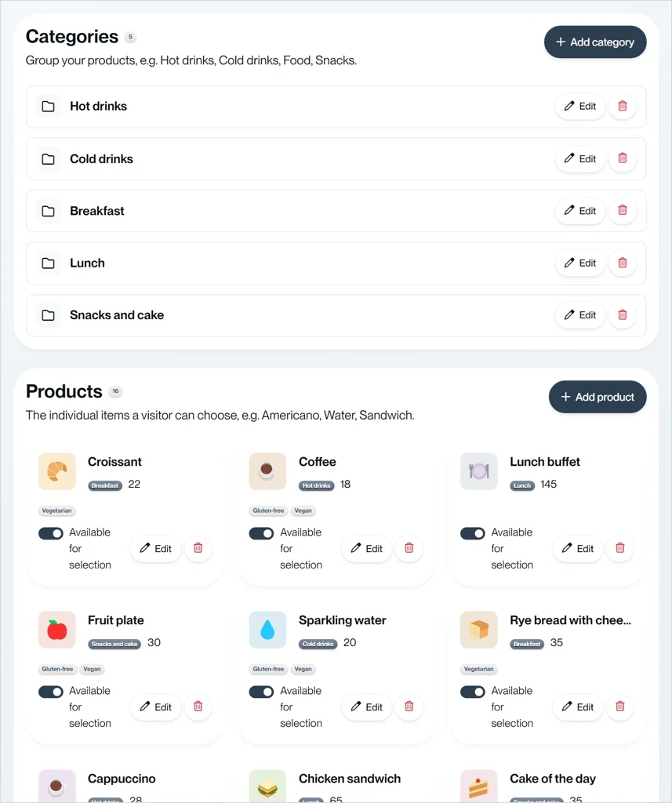This screenshot has width=672, height=803.
Task: Delete the Hot drinks category
Action: tap(623, 106)
